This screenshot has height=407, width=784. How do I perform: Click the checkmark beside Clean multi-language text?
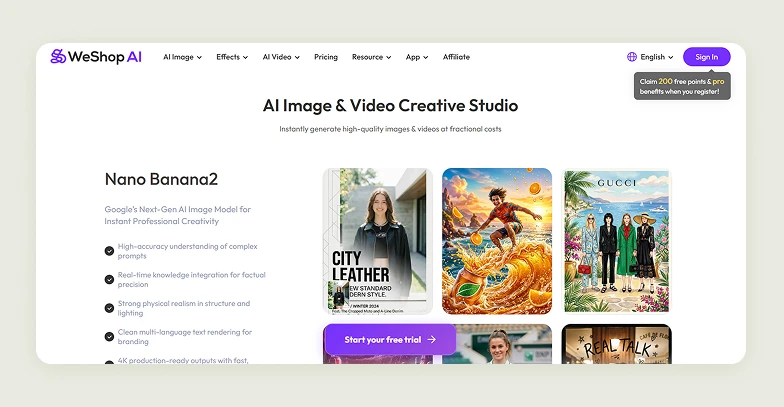pyautogui.click(x=109, y=336)
